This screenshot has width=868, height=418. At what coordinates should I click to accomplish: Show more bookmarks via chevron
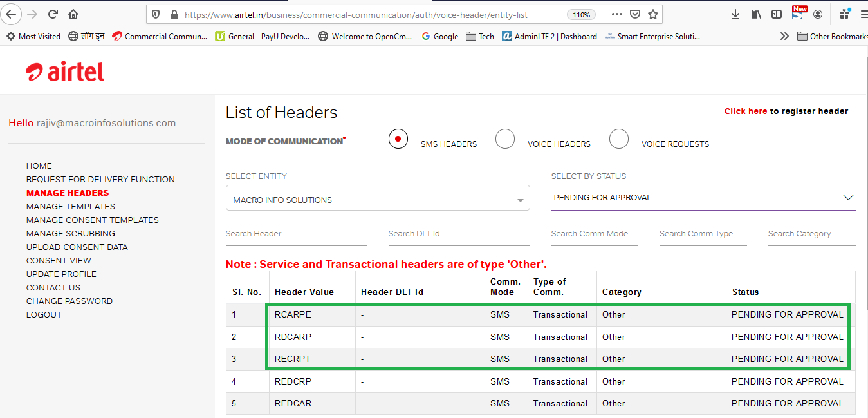[784, 37]
